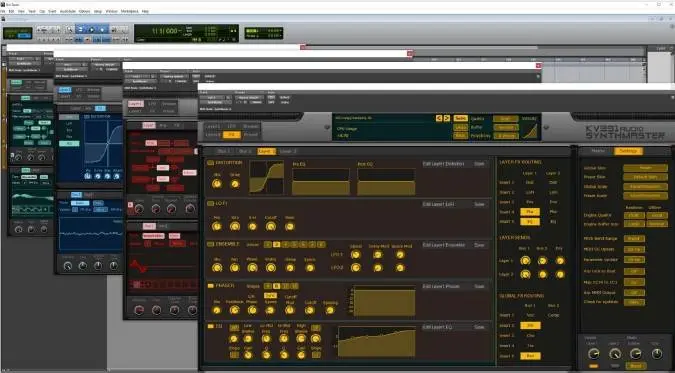The height and width of the screenshot is (373, 675).
Task: Select the Layer 2 FX tab
Action: [x=288, y=152]
